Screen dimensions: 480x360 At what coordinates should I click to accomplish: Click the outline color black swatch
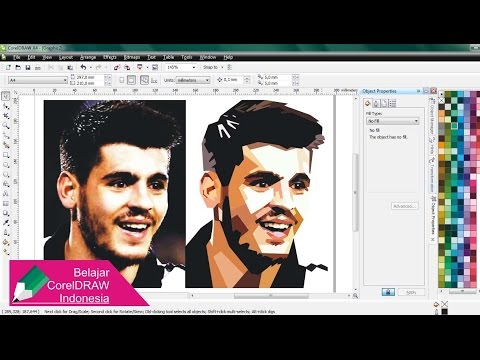pyautogui.click(x=444, y=312)
